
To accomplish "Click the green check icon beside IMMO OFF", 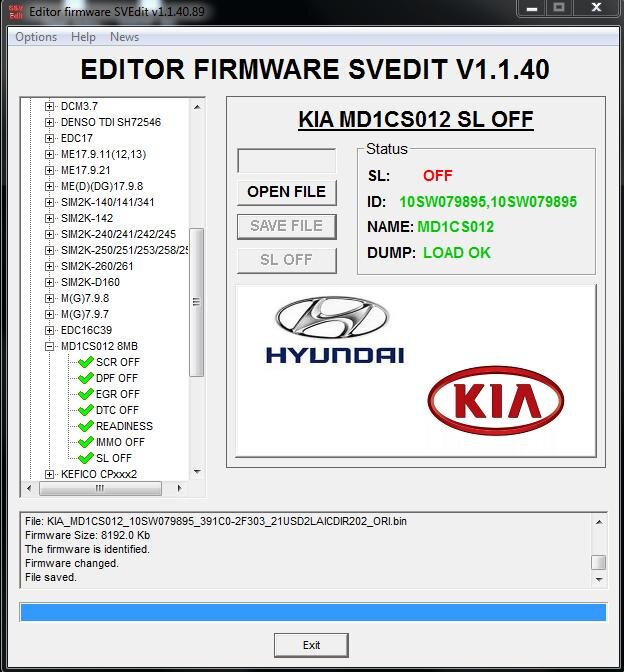I will [86, 442].
